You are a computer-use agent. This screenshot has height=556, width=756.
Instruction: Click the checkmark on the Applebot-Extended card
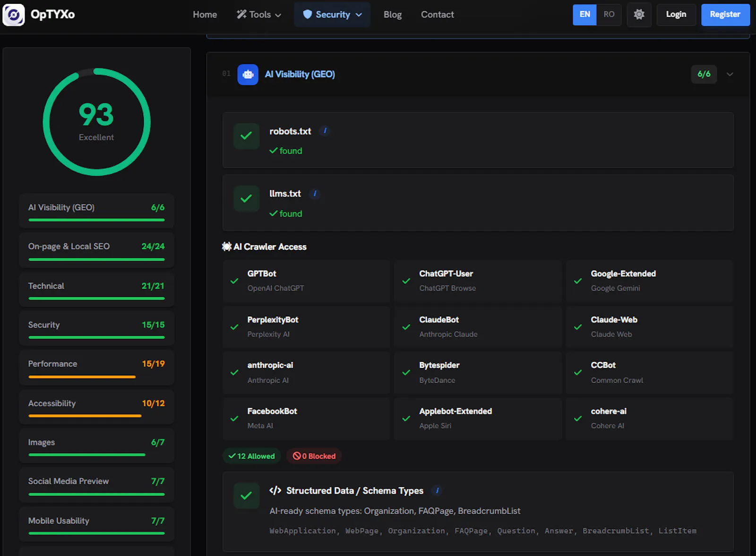[406, 419]
